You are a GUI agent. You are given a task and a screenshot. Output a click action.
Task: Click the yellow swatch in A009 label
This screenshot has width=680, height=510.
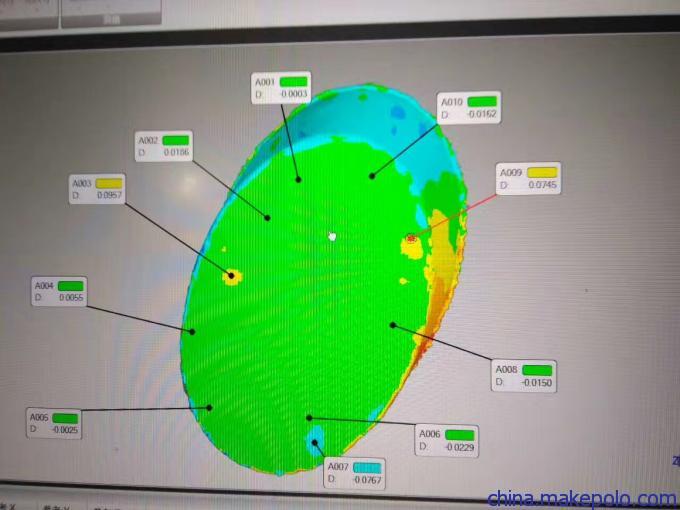(x=542, y=173)
